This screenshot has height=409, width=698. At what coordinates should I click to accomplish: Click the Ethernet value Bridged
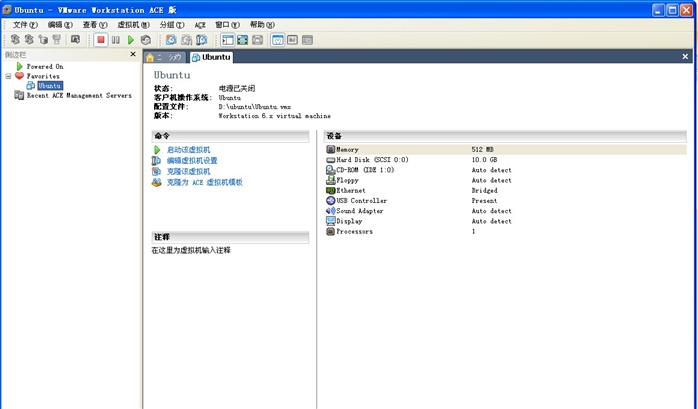[484, 190]
